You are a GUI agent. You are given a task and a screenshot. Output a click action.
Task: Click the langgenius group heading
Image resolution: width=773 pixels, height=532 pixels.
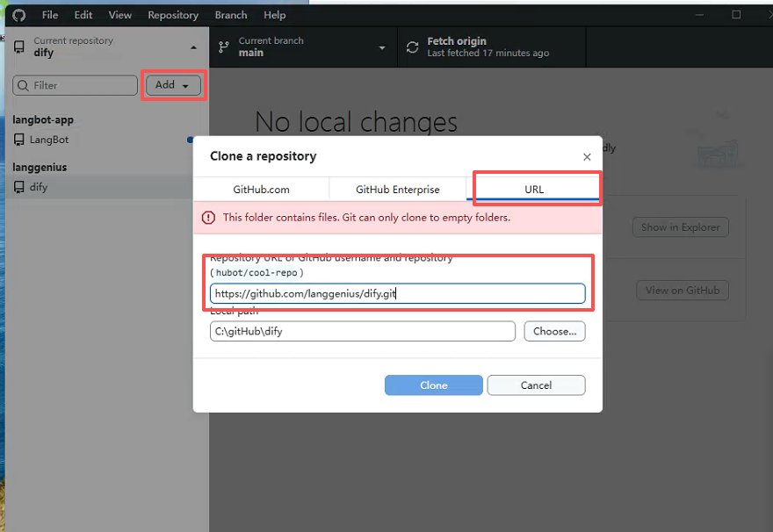(x=40, y=167)
